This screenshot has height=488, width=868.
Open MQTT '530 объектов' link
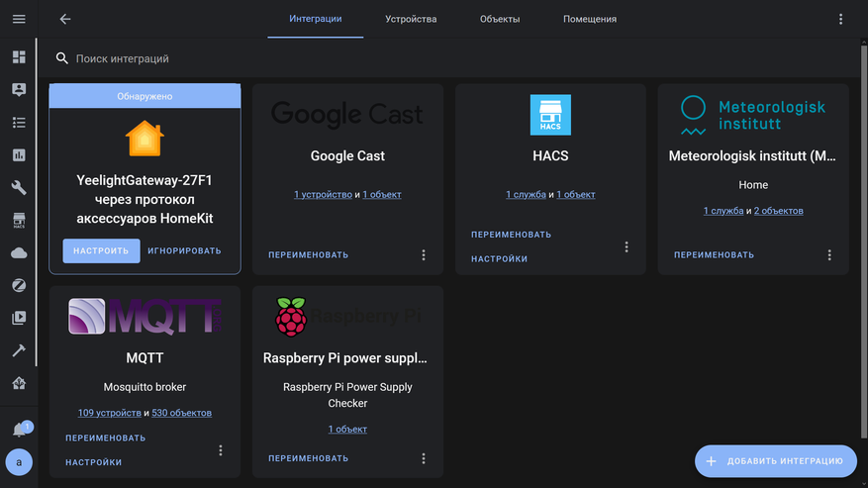point(181,413)
